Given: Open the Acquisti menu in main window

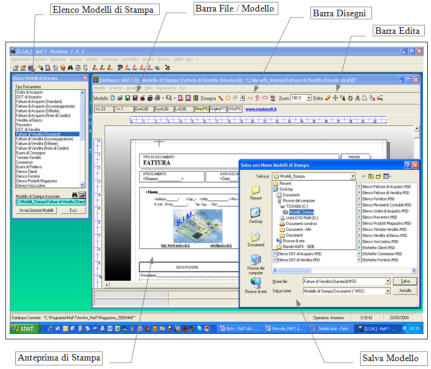Looking at the screenshot, I should point(76,59).
